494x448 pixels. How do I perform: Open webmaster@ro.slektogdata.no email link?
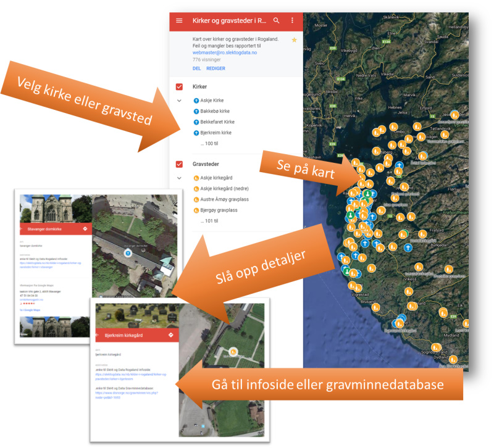[x=225, y=52]
